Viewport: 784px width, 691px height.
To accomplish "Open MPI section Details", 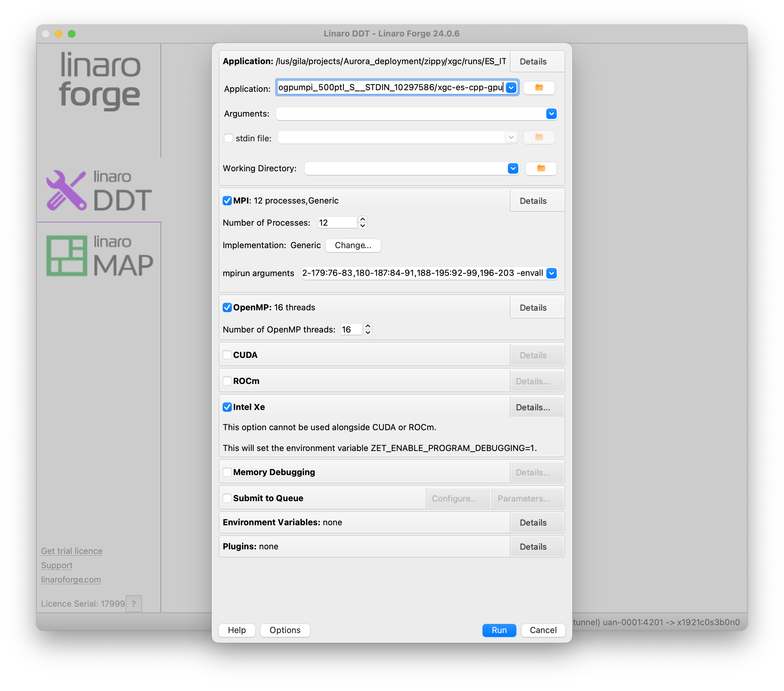I will [x=537, y=201].
